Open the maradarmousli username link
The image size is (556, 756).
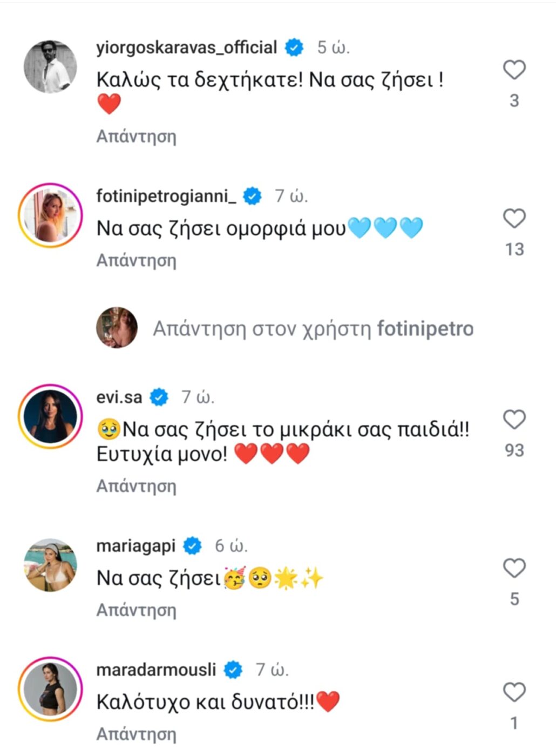coord(156,670)
